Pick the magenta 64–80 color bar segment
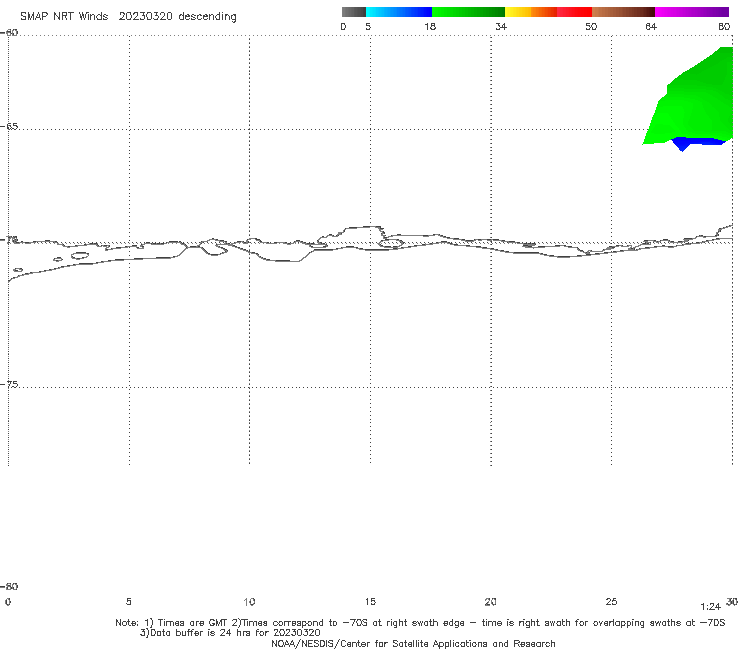 click(692, 12)
